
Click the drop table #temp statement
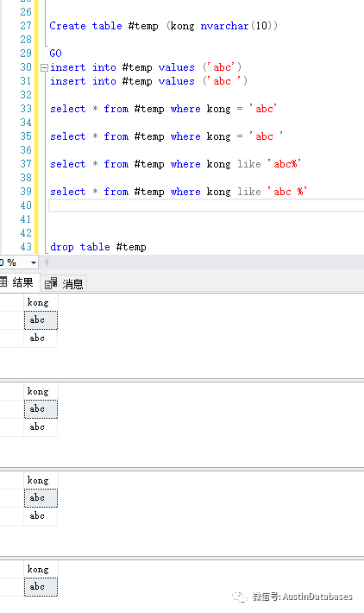pos(98,247)
